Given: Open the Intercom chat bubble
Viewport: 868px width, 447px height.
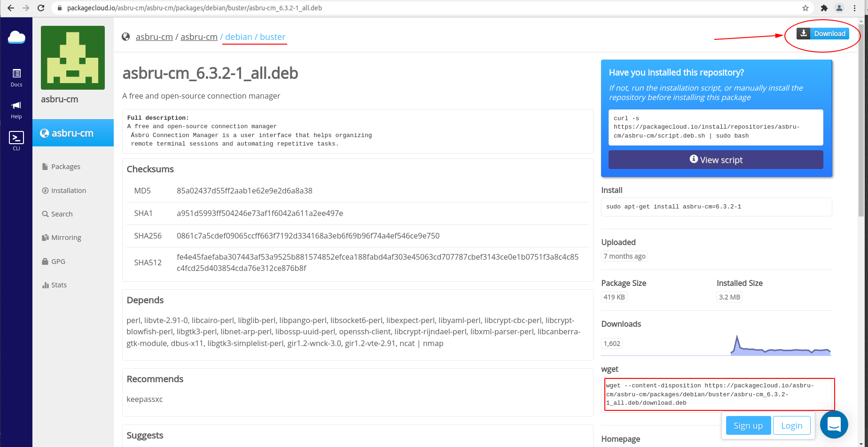Looking at the screenshot, I should click(834, 424).
